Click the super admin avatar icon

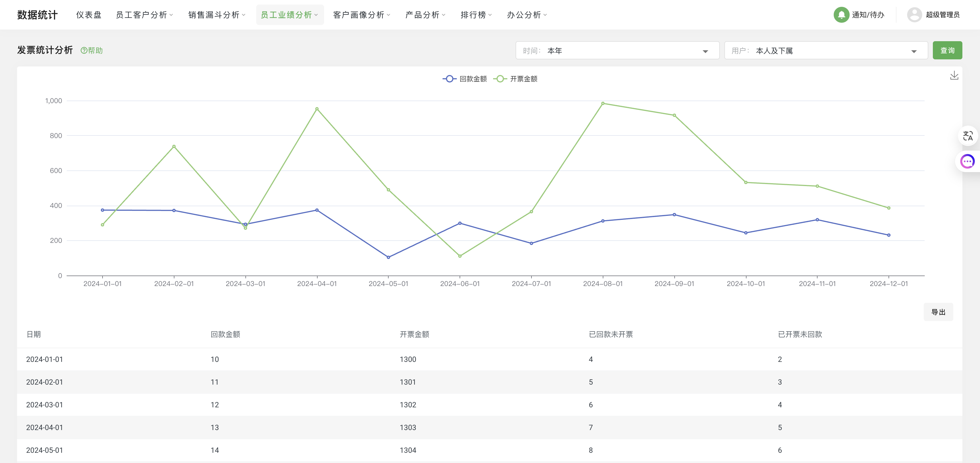coord(915,14)
